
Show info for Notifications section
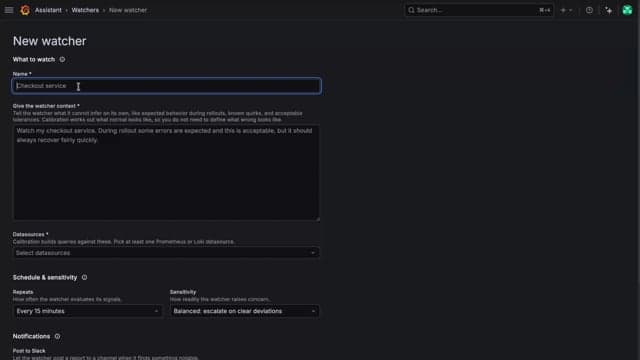[x=57, y=336]
